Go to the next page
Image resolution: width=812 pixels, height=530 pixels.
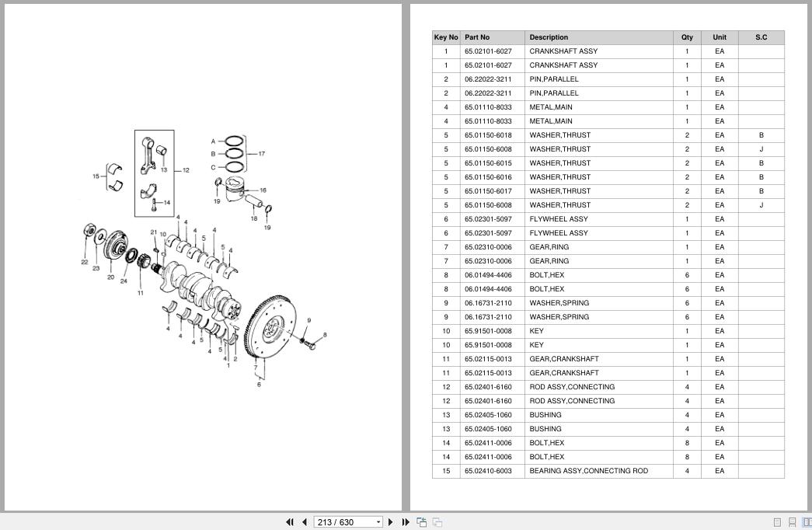click(391, 522)
